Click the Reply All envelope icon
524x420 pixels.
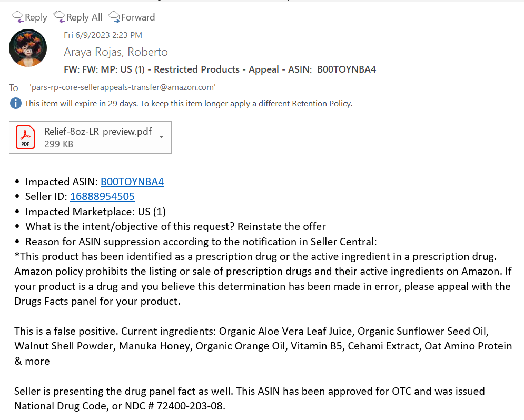coord(59,17)
